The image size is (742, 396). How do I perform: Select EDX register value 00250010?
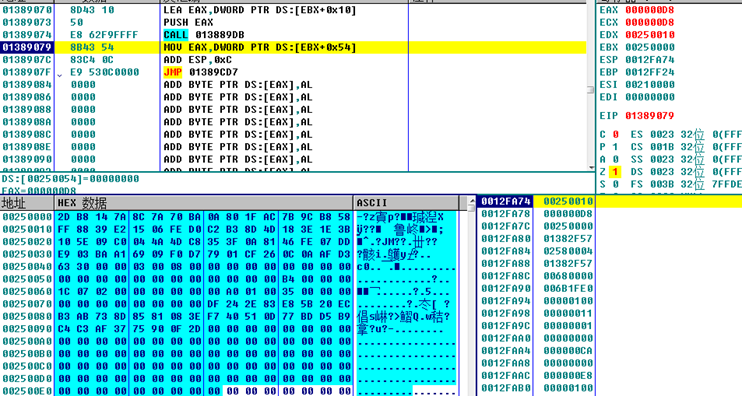click(650, 35)
